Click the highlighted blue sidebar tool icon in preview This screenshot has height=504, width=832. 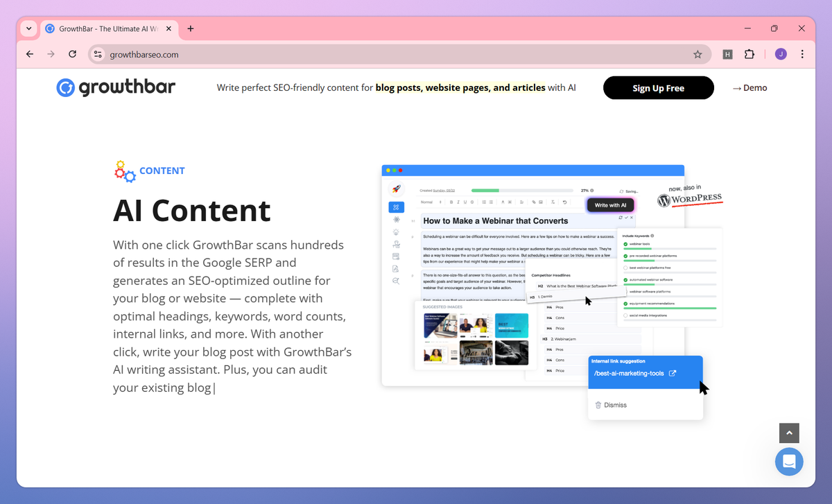point(396,207)
